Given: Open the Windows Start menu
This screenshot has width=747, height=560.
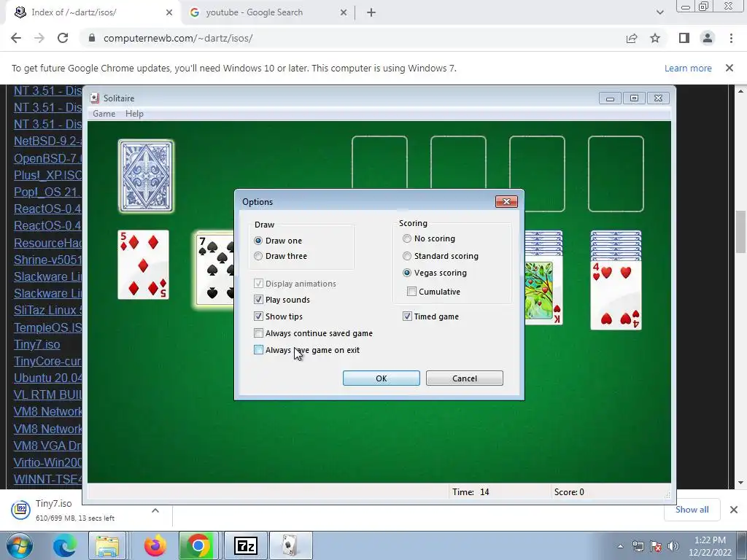Looking at the screenshot, I should (x=20, y=545).
